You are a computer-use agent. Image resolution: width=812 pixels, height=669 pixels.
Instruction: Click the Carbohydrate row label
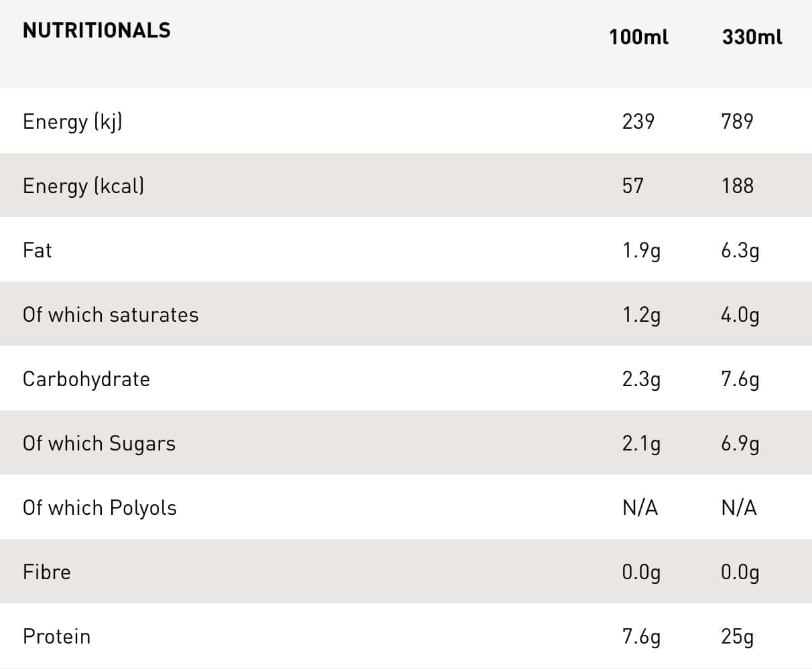tap(86, 379)
